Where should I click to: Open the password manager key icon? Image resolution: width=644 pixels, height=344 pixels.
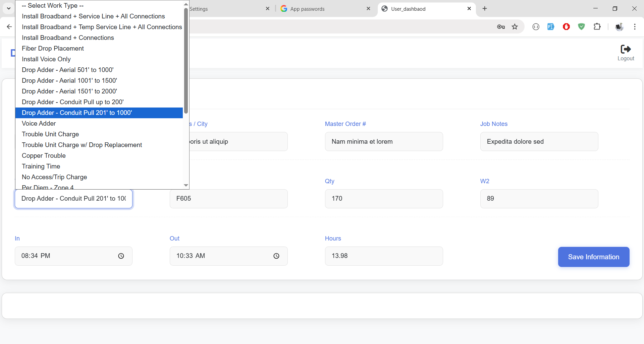click(501, 27)
